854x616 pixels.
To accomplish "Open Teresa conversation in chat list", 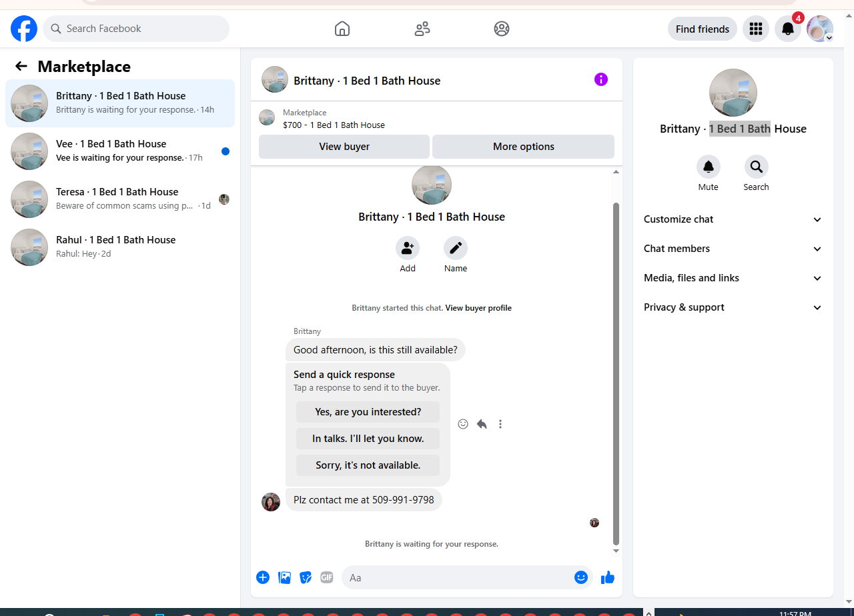I will click(x=120, y=199).
